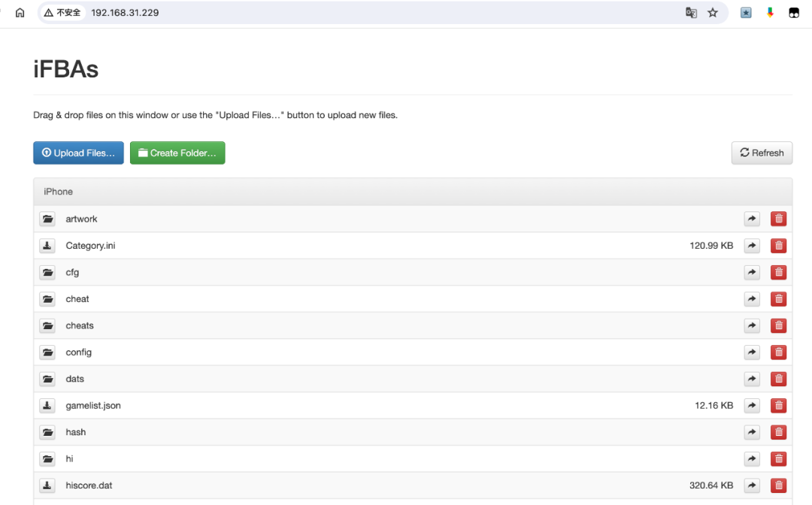The width and height of the screenshot is (812, 505).
Task: Open the hash folder icon
Action: (x=47, y=432)
